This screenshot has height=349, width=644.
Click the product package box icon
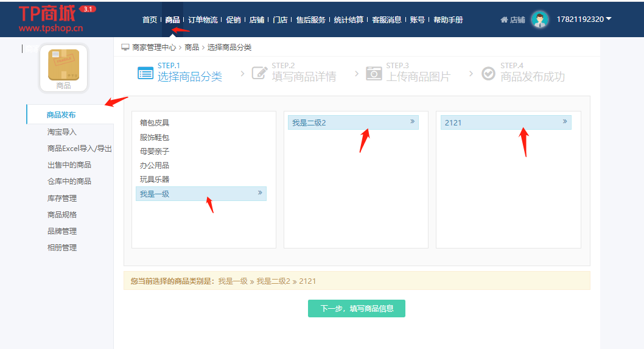[63, 65]
